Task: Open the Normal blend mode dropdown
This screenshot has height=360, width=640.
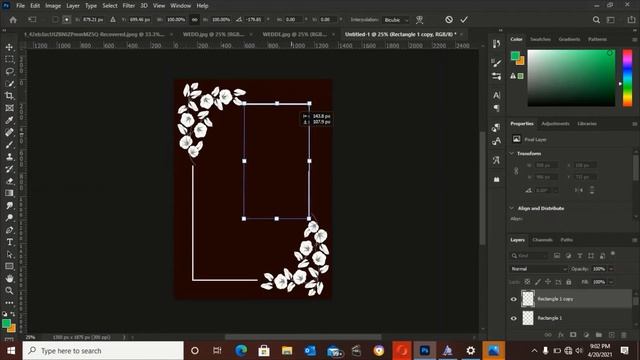Action: [538, 269]
